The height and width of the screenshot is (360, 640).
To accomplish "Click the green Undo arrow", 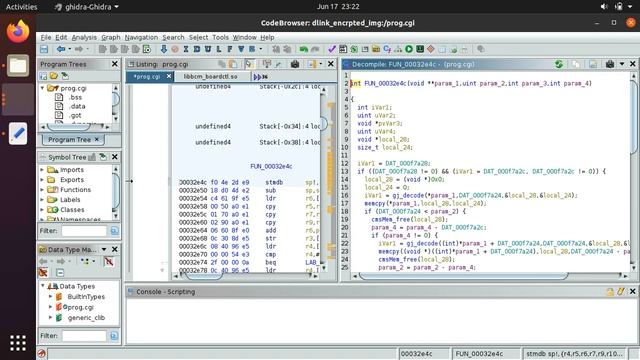I will 304,49.
